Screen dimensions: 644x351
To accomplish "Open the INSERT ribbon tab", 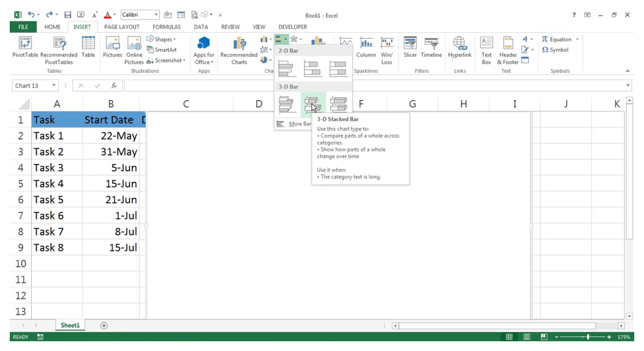I will (82, 26).
